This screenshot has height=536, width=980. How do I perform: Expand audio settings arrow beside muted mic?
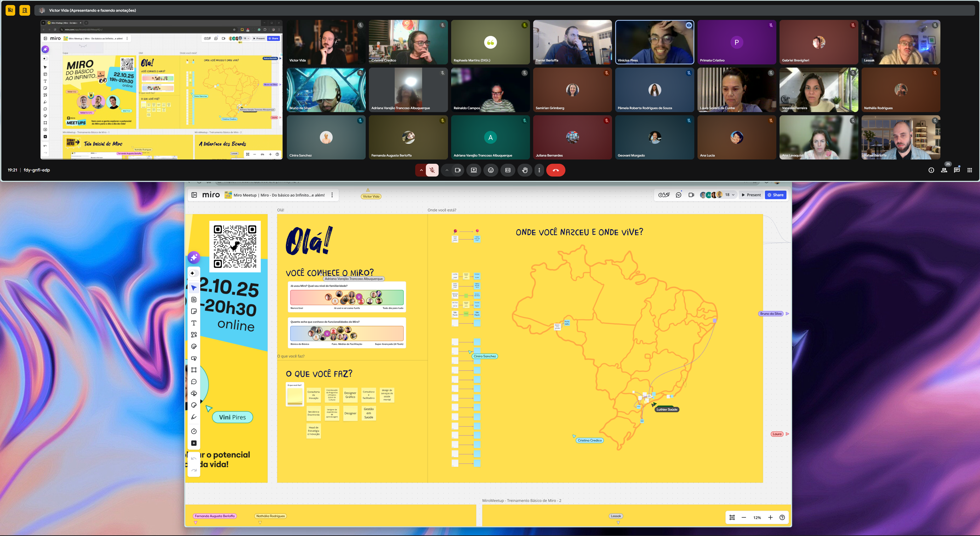pyautogui.click(x=421, y=170)
